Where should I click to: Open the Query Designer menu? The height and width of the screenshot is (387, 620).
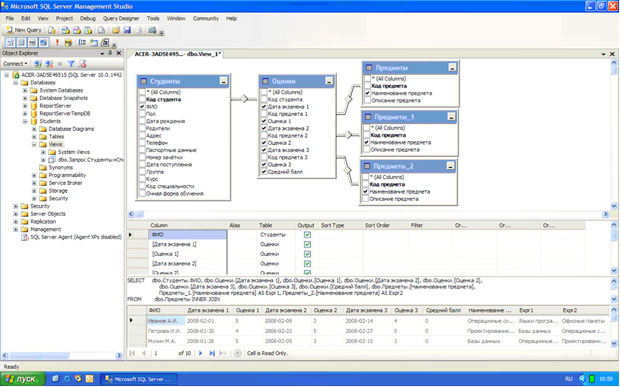[x=121, y=18]
